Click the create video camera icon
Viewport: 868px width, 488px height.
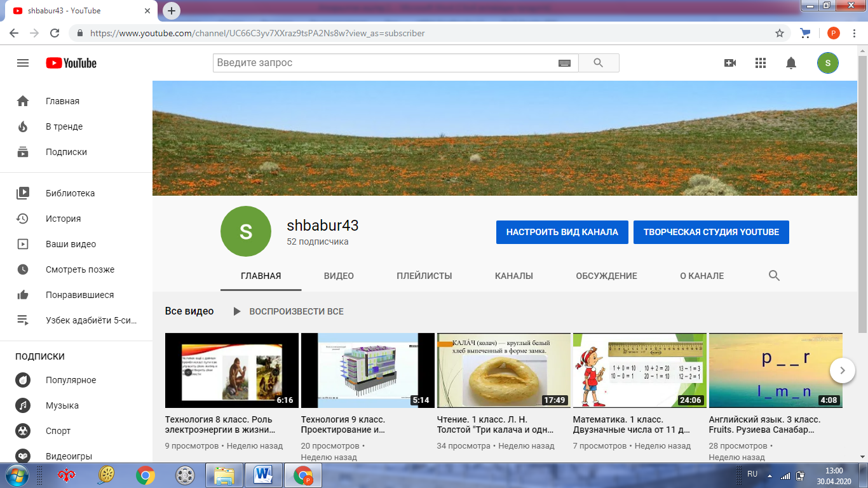pos(730,63)
